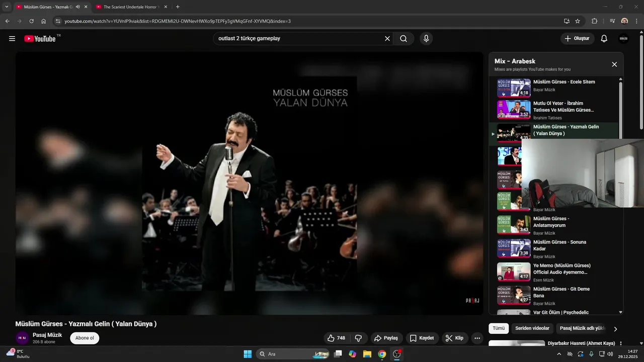Open the account avatar menu
This screenshot has height=362, width=644.
pyautogui.click(x=624, y=39)
